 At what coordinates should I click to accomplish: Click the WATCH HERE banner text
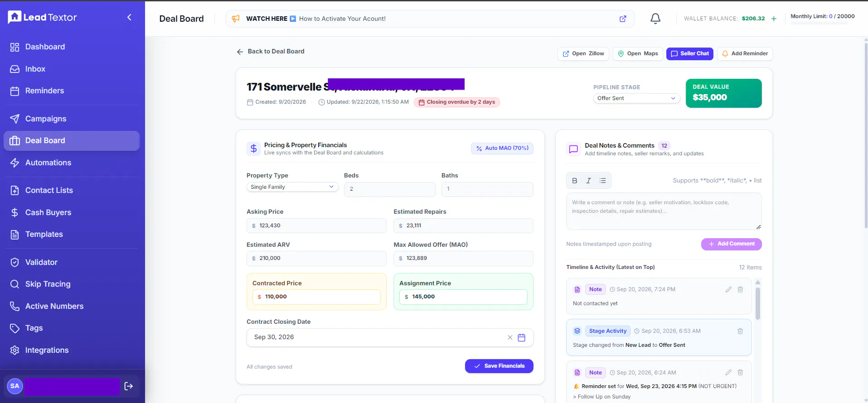pyautogui.click(x=267, y=19)
